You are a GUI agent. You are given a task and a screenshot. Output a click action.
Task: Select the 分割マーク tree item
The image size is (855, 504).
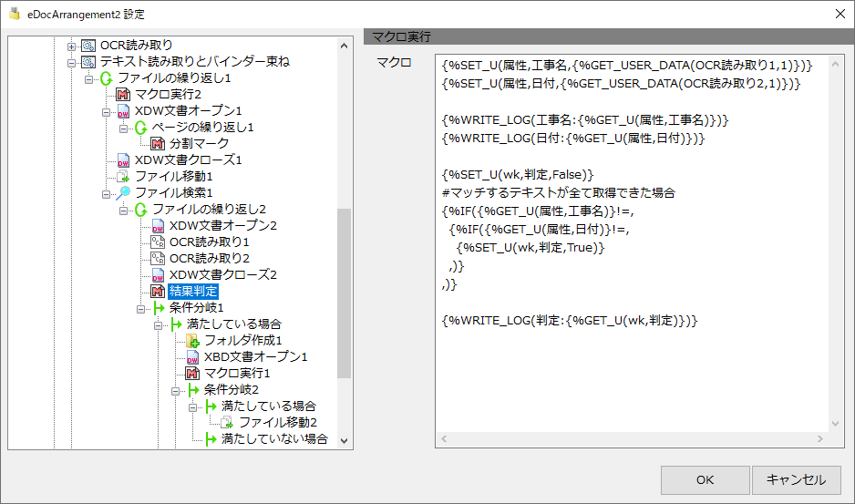click(199, 144)
